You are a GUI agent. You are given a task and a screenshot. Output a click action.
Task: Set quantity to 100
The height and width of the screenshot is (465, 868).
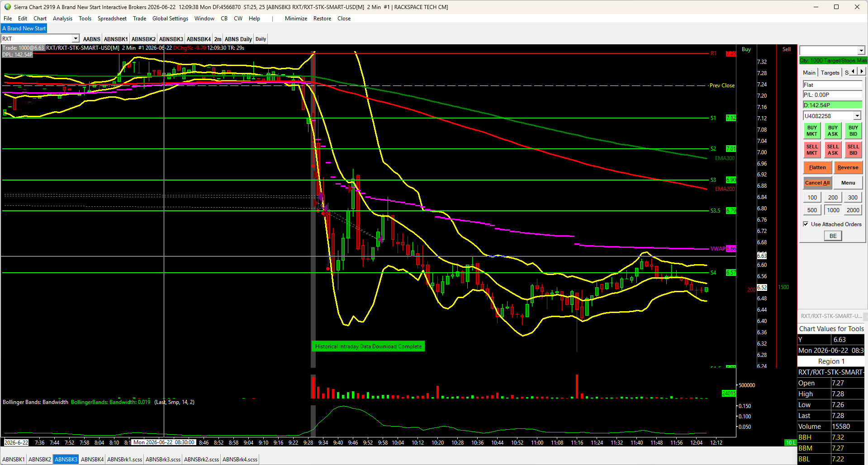coord(812,197)
